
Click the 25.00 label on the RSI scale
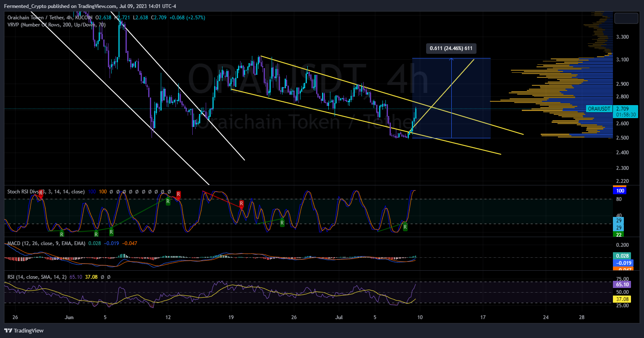(x=622, y=306)
